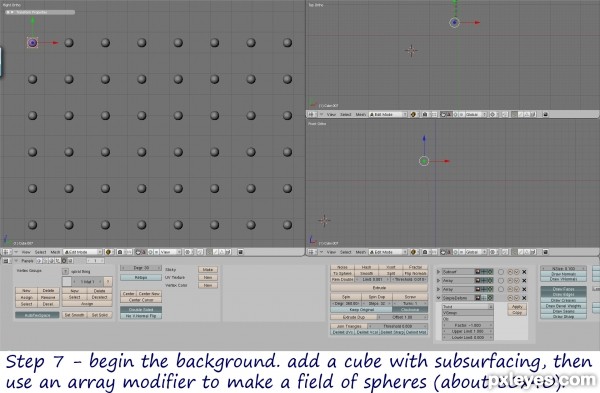Toggle the Double Sided option
Viewport: 600px width, 393px height.
coord(141,310)
